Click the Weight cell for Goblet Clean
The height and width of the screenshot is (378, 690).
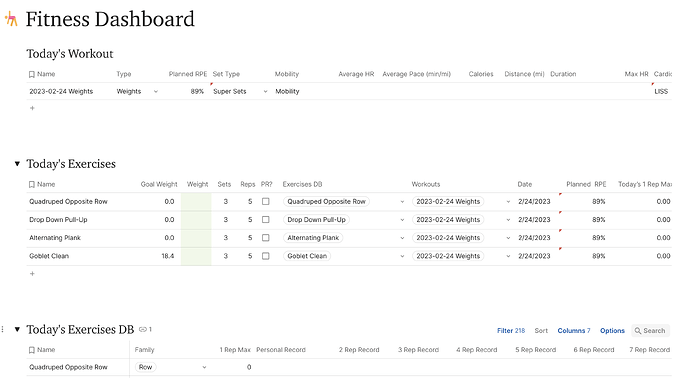point(196,256)
